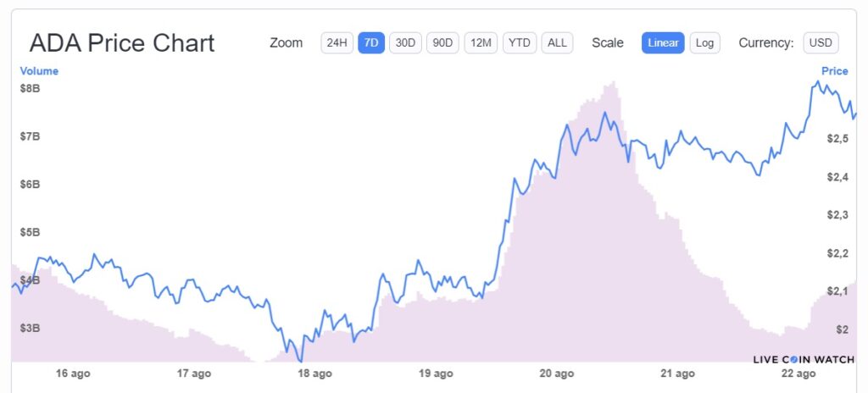Show the 12M price range
Screen dimensions: 868x393
[481, 42]
